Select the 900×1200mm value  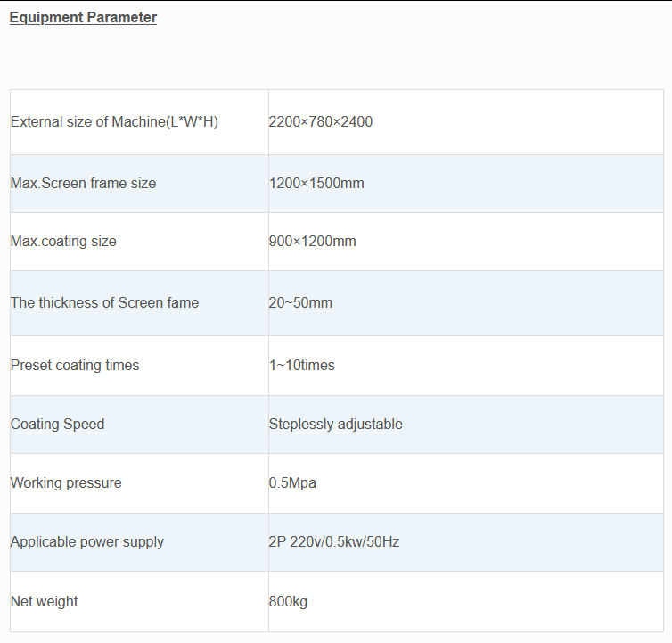(x=312, y=241)
